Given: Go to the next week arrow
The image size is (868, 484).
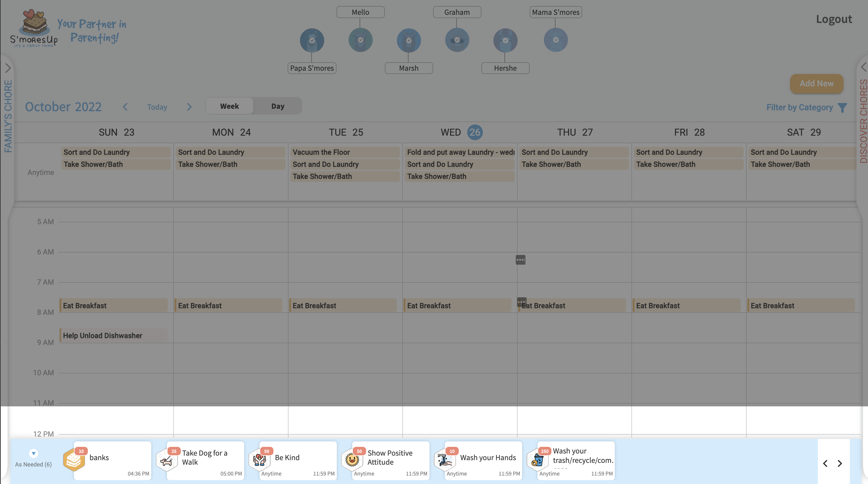Looking at the screenshot, I should click(189, 107).
